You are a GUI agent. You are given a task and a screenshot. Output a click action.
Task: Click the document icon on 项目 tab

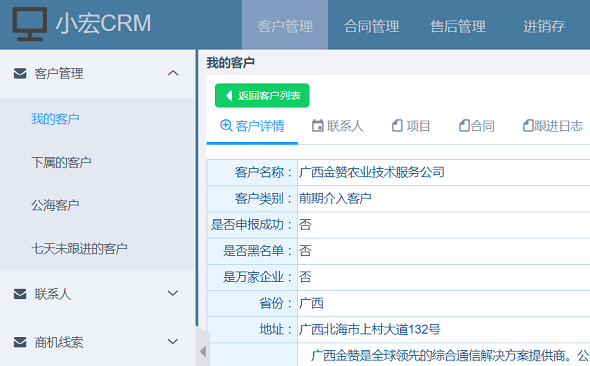click(397, 125)
